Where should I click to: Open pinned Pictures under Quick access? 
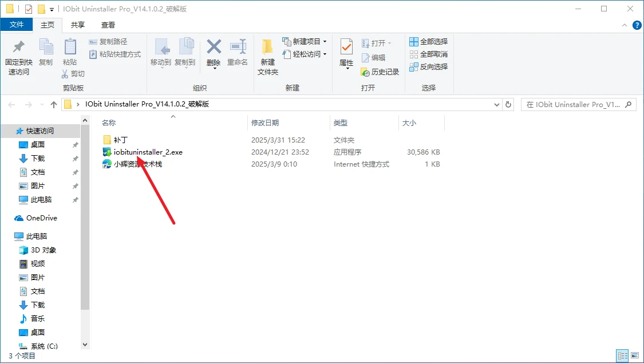pyautogui.click(x=38, y=186)
